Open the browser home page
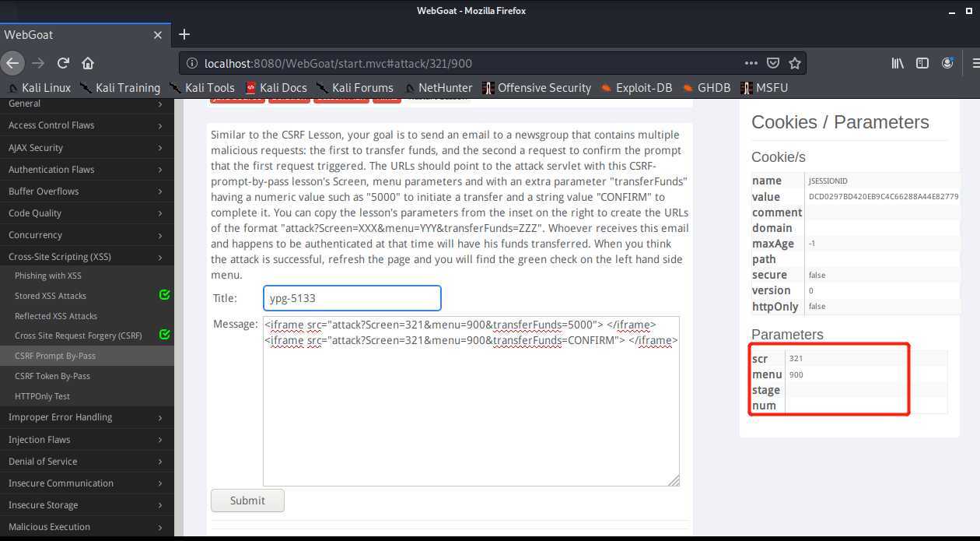 click(88, 63)
